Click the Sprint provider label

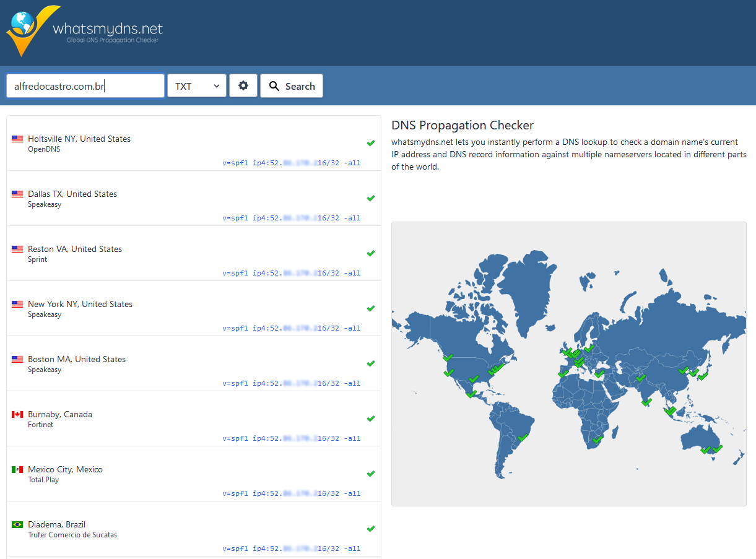pos(37,259)
